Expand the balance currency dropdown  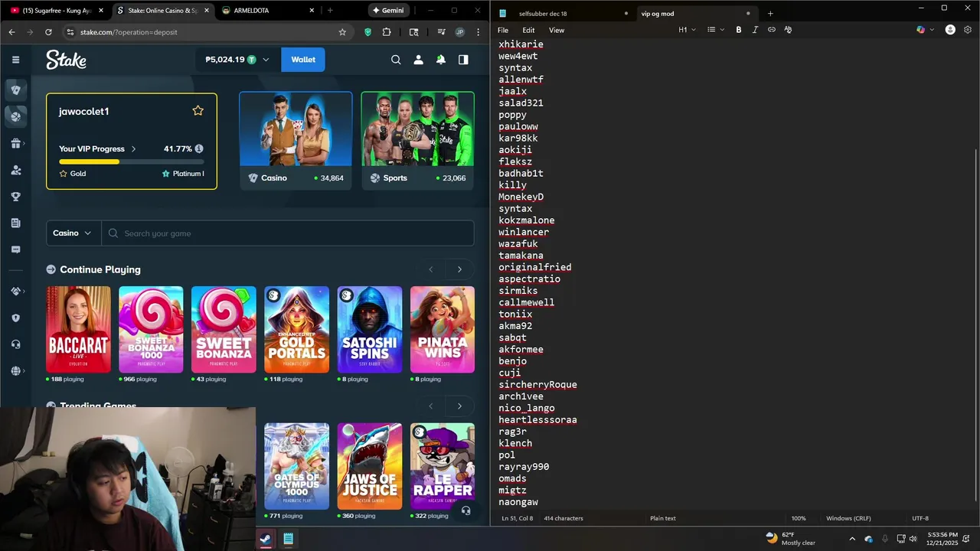266,60
